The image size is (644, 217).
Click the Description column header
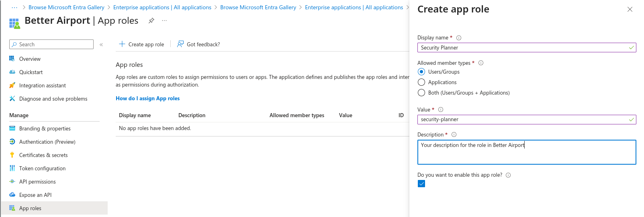coord(192,115)
